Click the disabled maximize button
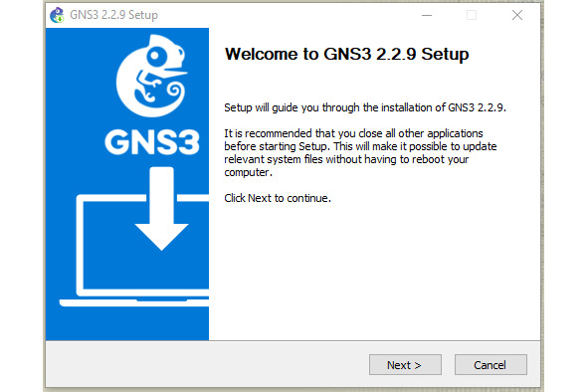The height and width of the screenshot is (392, 588). [472, 15]
